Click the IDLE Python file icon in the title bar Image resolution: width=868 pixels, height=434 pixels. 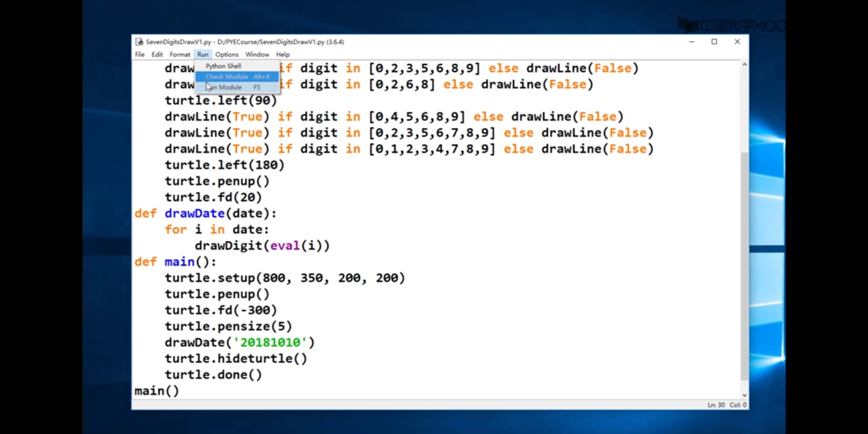(x=139, y=42)
